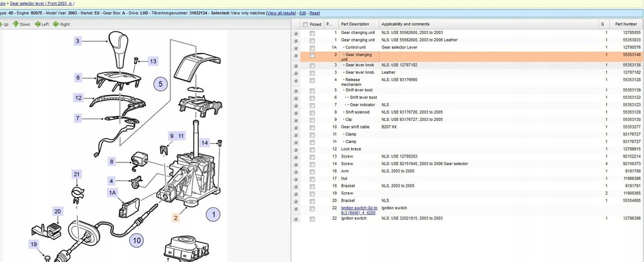This screenshot has height=262, width=644.
Task: Click the Up arrow navigation icon
Action: coord(2,25)
